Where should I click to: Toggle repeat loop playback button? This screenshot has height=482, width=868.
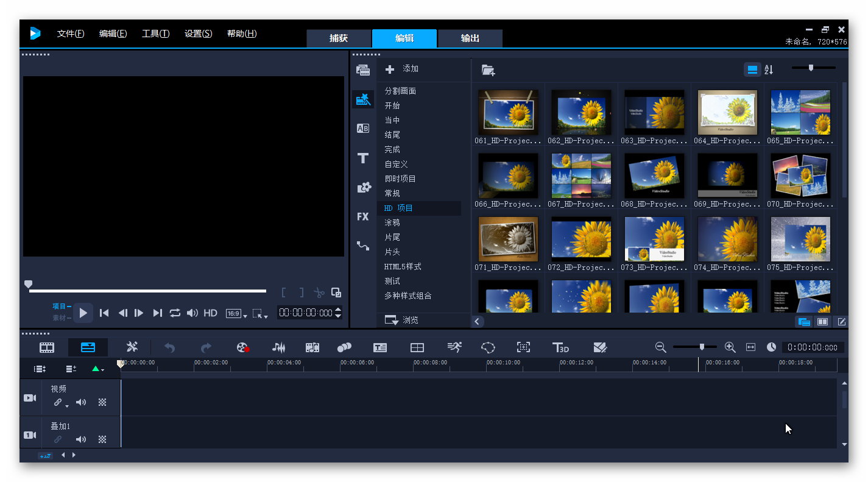[175, 313]
